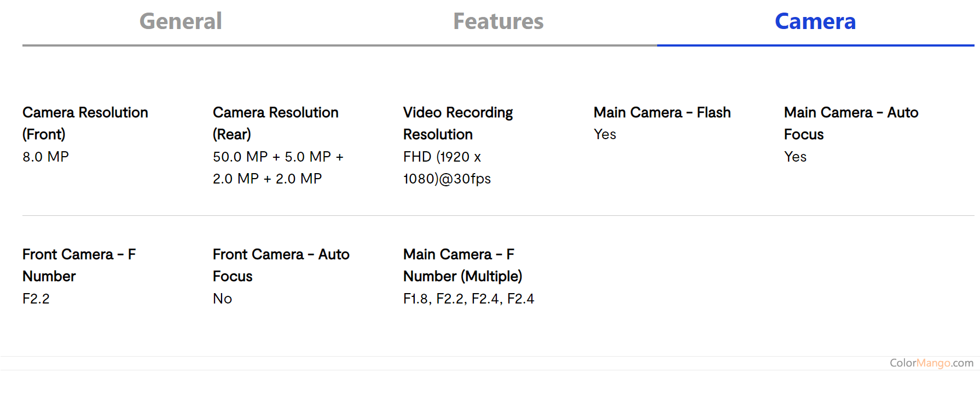Image resolution: width=980 pixels, height=395 pixels.
Task: Click No under Front Camera Auto Focus
Action: tap(222, 299)
